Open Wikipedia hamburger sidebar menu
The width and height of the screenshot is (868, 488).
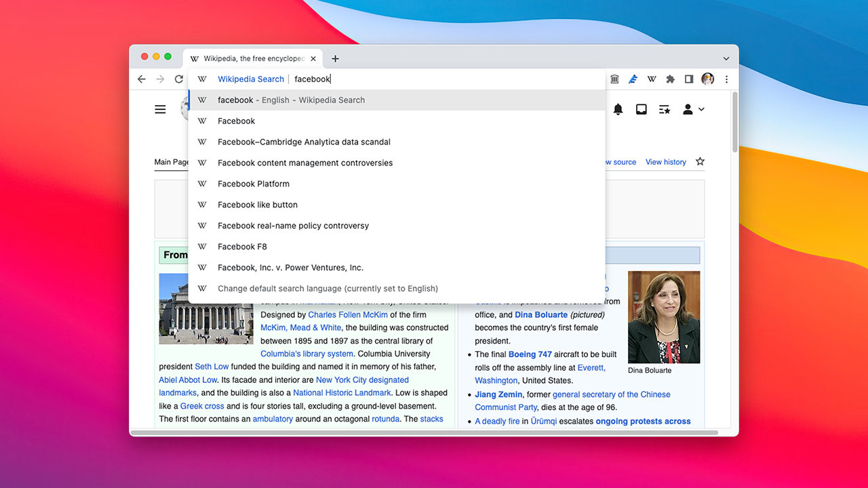click(x=160, y=109)
